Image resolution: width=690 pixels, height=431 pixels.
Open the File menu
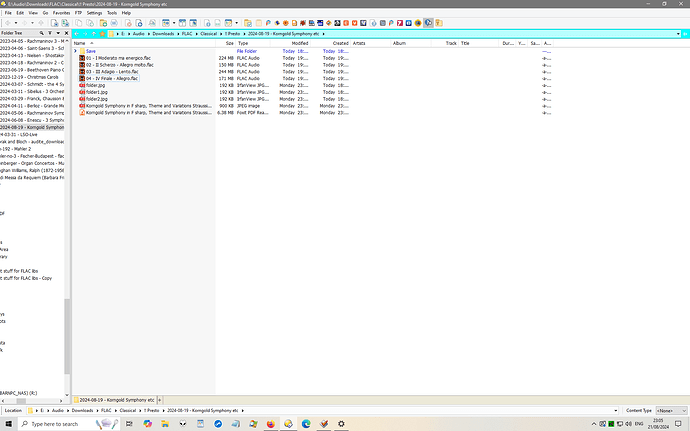(8, 13)
